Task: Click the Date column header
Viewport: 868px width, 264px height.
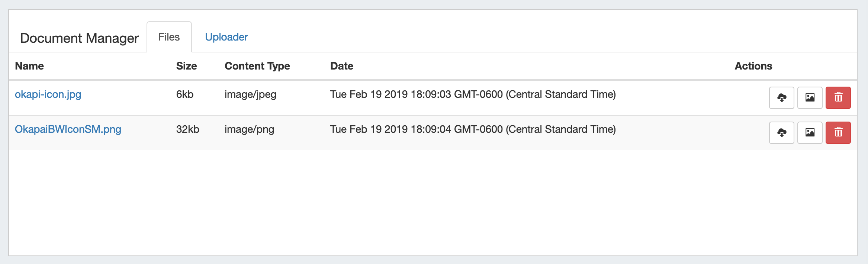Action: 342,66
